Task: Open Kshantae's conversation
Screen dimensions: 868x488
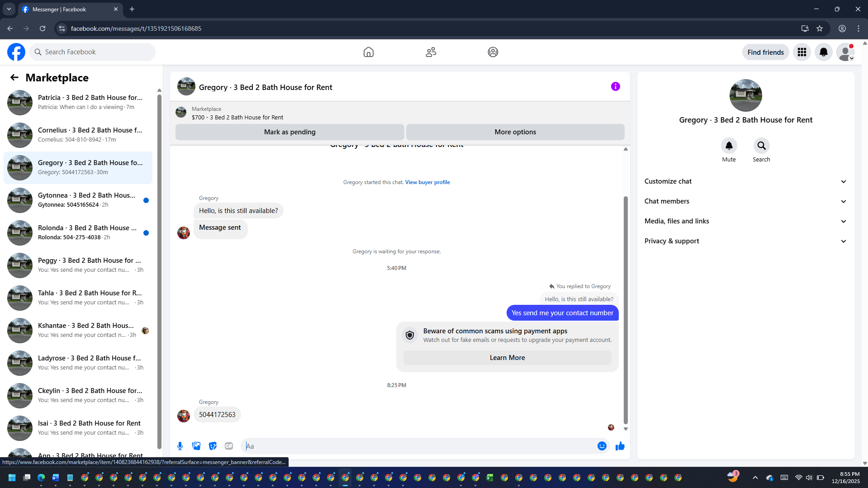Action: click(x=78, y=330)
